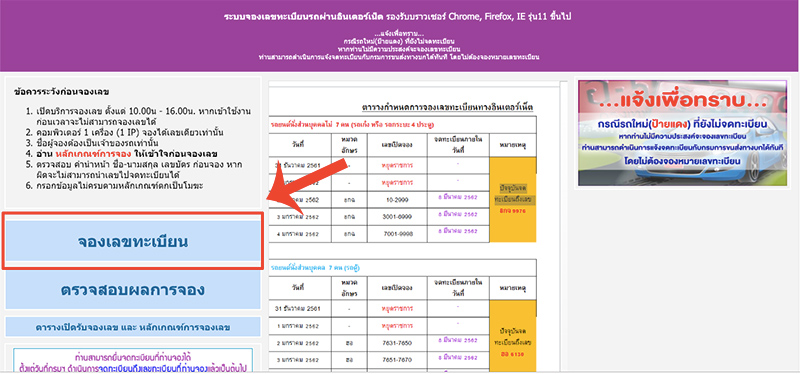Click the current plate value ฮอ 6130
Image resolution: width=800 pixels, height=374 pixels.
[512, 354]
